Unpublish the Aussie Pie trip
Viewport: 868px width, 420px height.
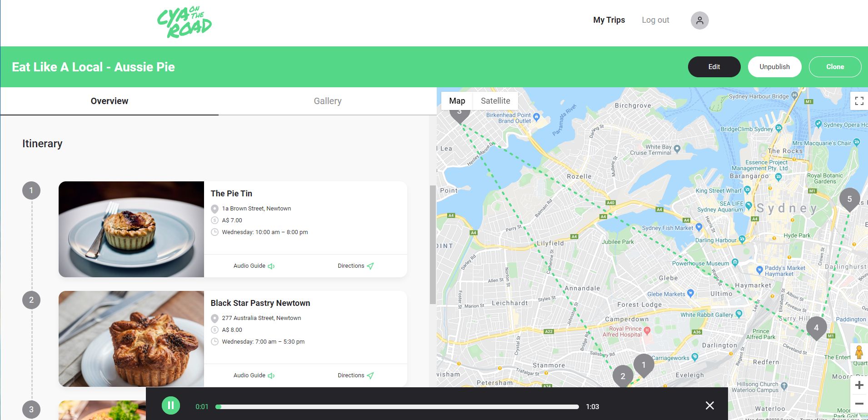tap(774, 67)
